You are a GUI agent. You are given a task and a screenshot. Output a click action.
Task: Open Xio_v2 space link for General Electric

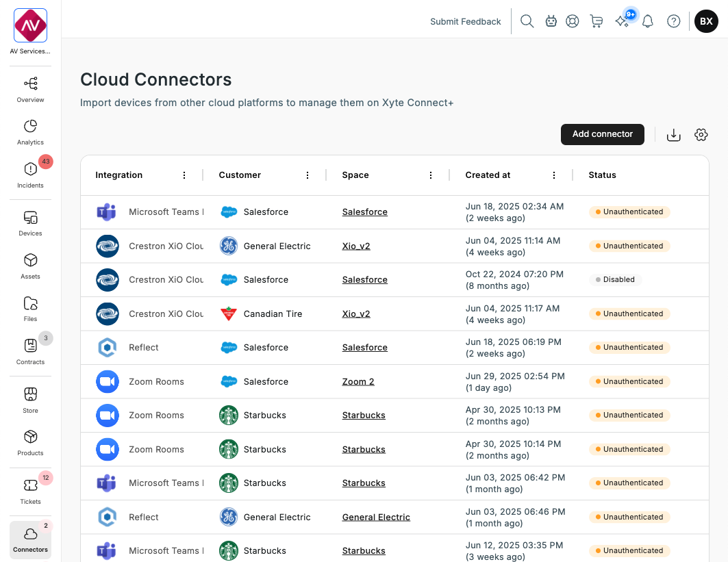point(356,246)
